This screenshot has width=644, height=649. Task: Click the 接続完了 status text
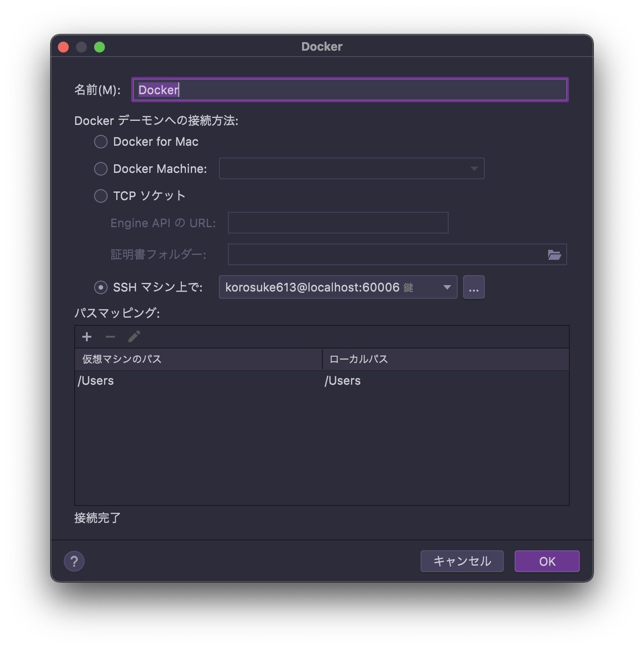coord(98,518)
